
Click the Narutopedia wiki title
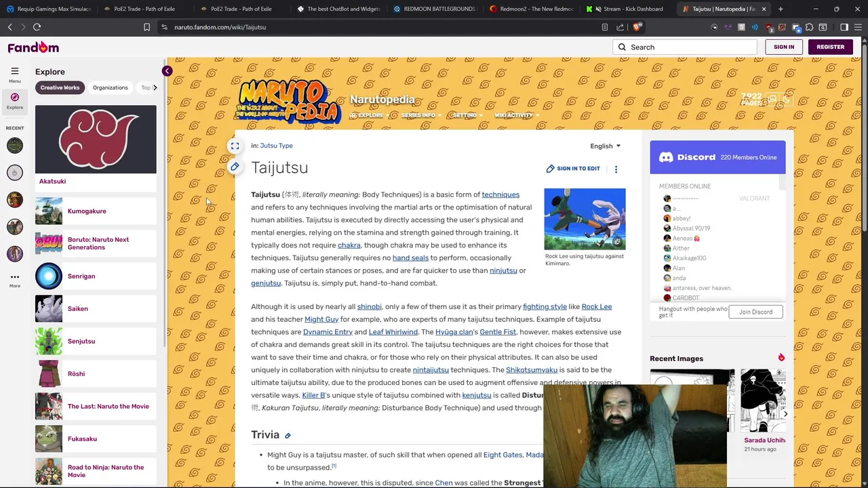(382, 100)
